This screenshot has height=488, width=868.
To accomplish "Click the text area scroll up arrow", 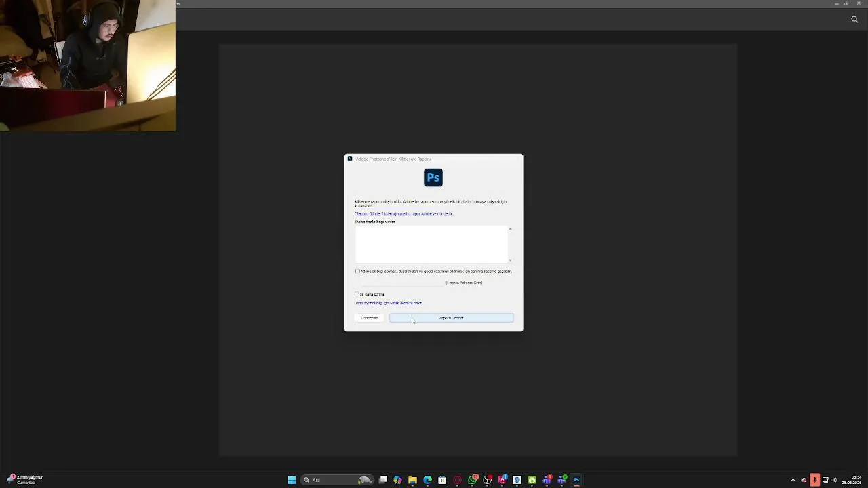I will pyautogui.click(x=510, y=229).
